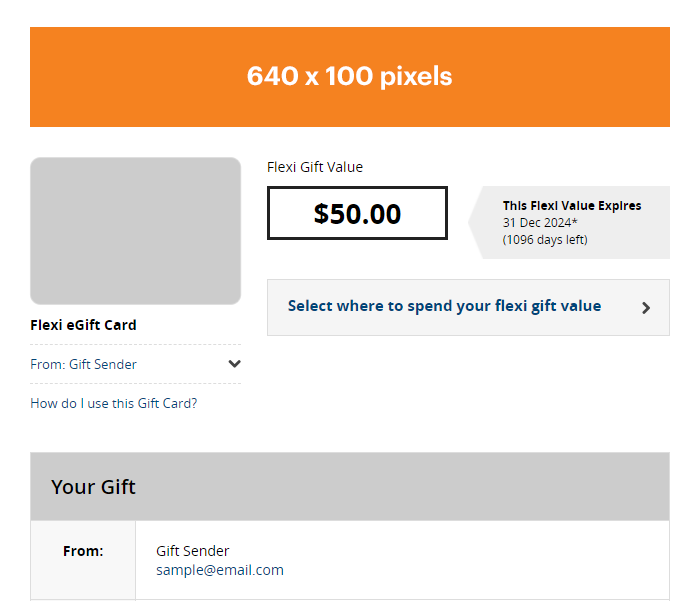Open Select where to spend your flexi gift value

coord(468,307)
